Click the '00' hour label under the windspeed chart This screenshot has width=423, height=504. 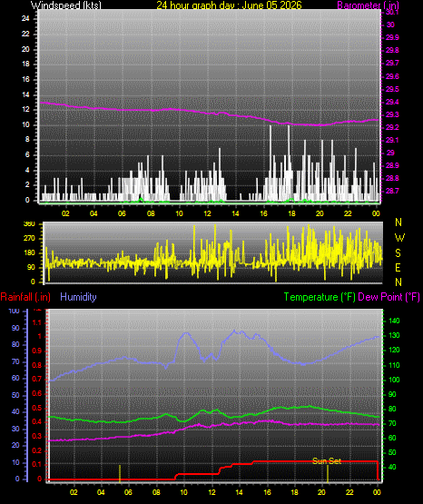[376, 213]
